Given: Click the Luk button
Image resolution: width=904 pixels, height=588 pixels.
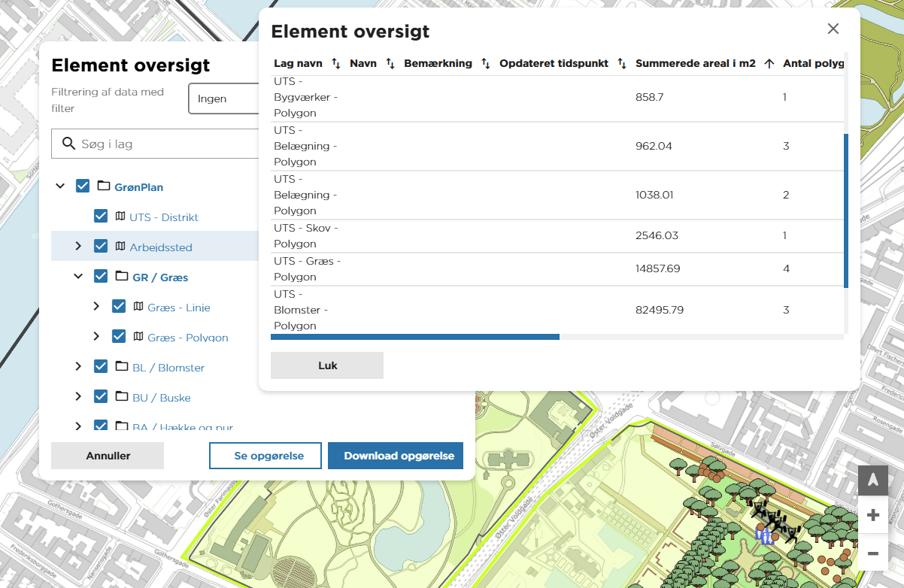Looking at the screenshot, I should point(327,365).
